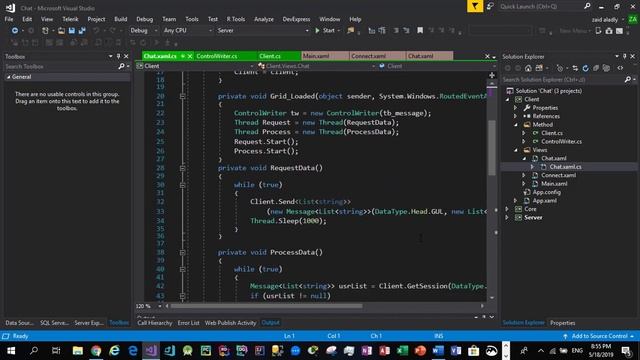Click the green Start debugging play icon
Viewport: 640px width, 360px height.
[x=317, y=31]
